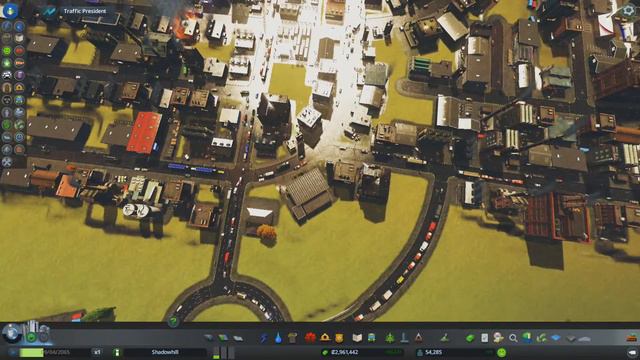640x360 pixels.
Task: Show the Population info view person icon
Action: pos(7,112)
